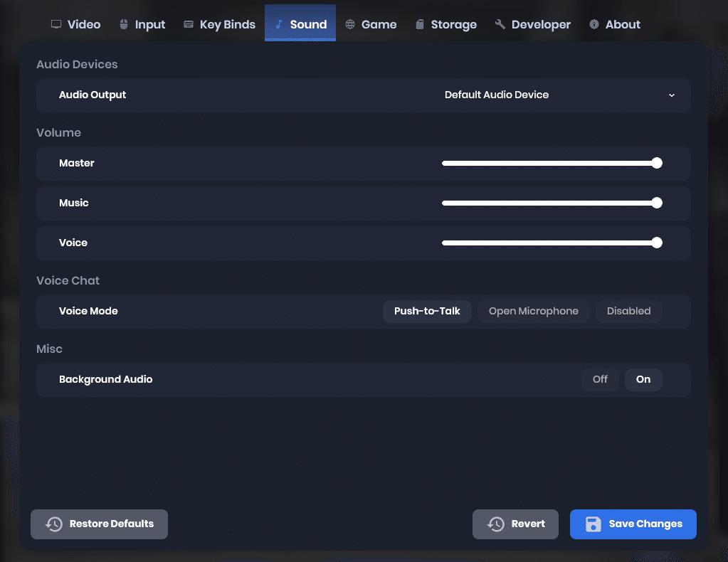Turn Background Audio Off
The image size is (728, 562).
[x=600, y=379]
